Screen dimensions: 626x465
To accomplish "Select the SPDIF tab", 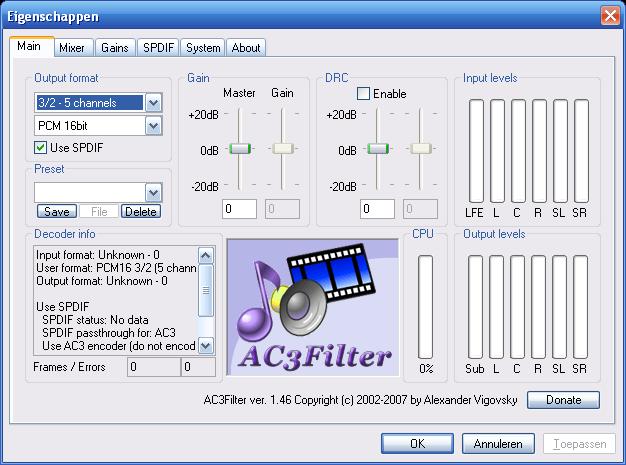I will pyautogui.click(x=158, y=47).
